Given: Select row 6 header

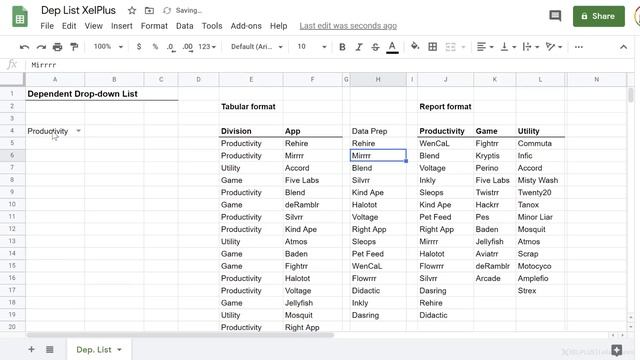Looking at the screenshot, I should 12,156.
